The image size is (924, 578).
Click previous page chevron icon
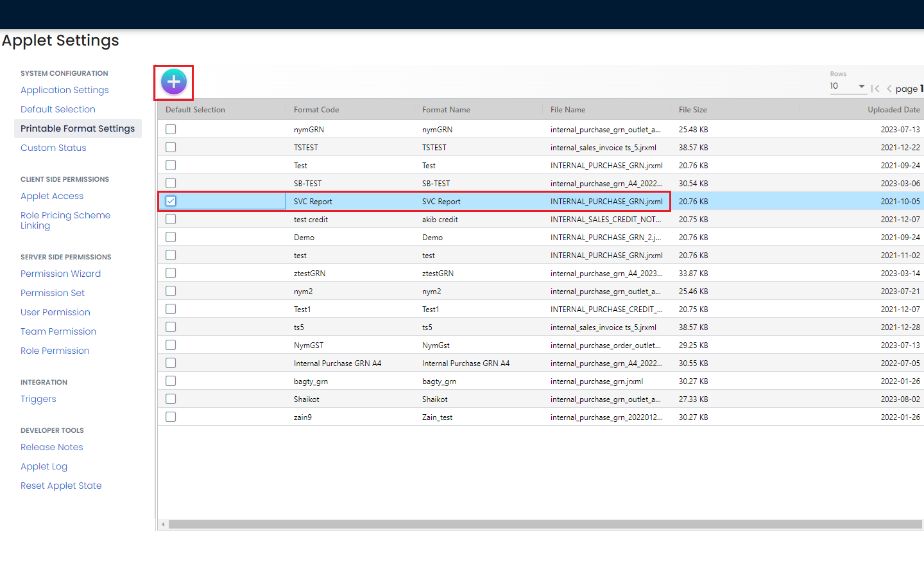[x=889, y=89]
